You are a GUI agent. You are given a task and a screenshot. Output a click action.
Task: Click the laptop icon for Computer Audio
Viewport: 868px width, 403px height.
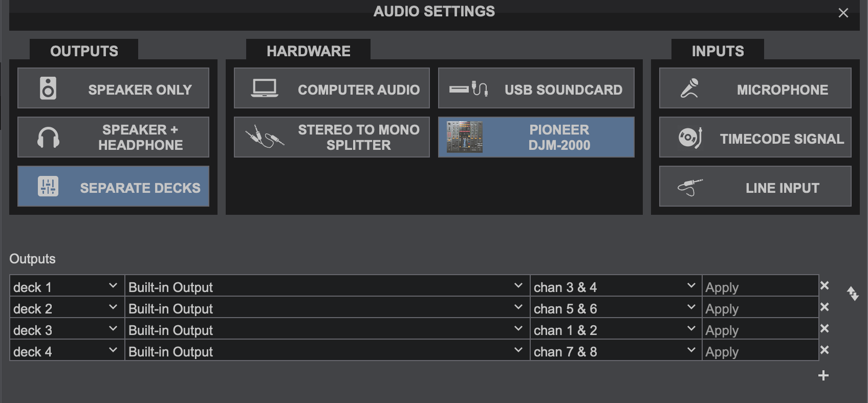[x=265, y=88]
